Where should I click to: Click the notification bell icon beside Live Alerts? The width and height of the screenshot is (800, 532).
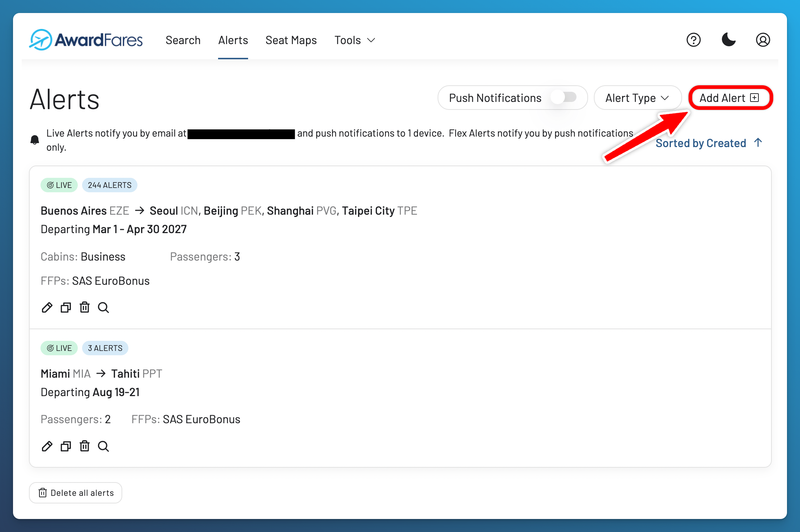click(x=35, y=140)
